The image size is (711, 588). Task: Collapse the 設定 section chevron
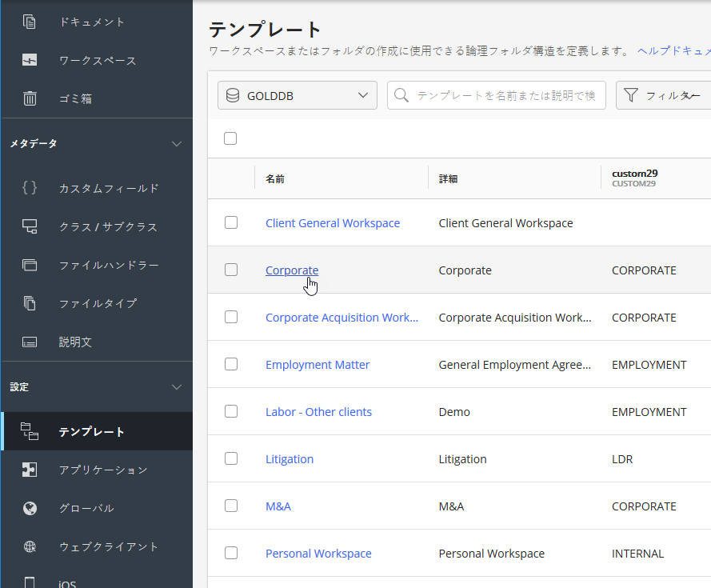[x=178, y=387]
